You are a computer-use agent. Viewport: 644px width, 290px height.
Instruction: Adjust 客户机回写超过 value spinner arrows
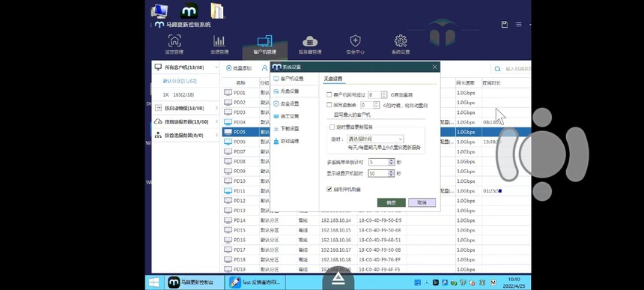point(384,95)
